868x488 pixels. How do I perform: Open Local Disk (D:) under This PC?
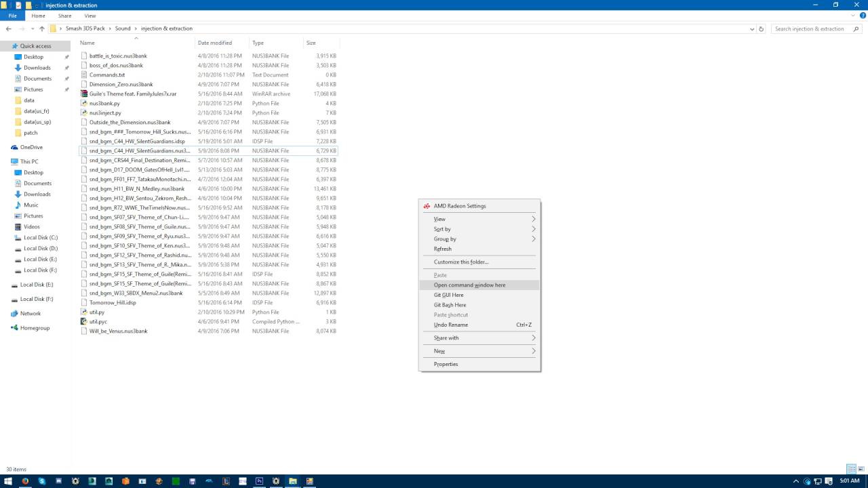click(x=41, y=248)
